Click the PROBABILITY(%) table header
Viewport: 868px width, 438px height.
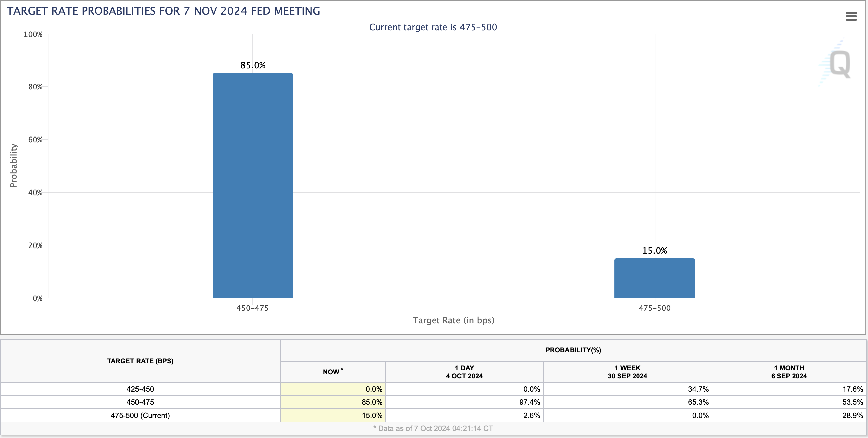(573, 350)
